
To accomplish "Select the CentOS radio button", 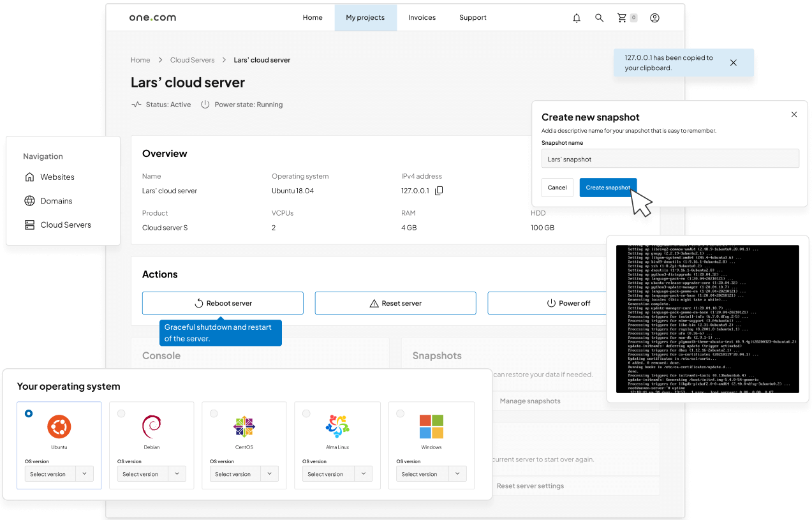I will (214, 413).
